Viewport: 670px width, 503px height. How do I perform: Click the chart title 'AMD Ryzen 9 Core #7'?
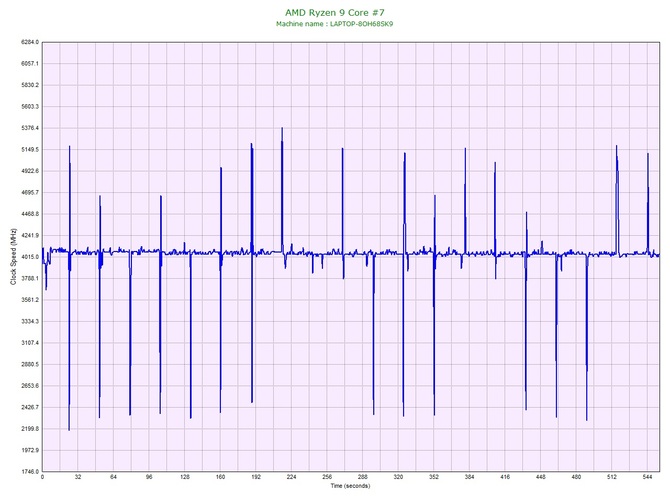(335, 12)
